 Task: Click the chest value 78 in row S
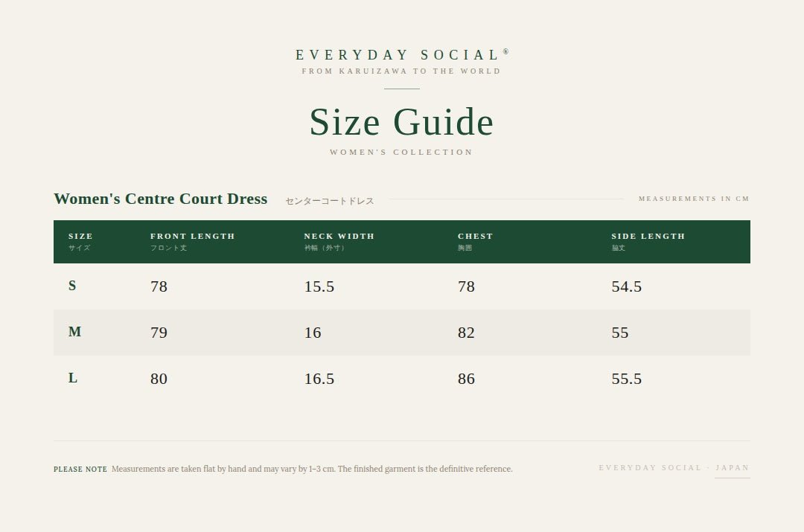(466, 286)
